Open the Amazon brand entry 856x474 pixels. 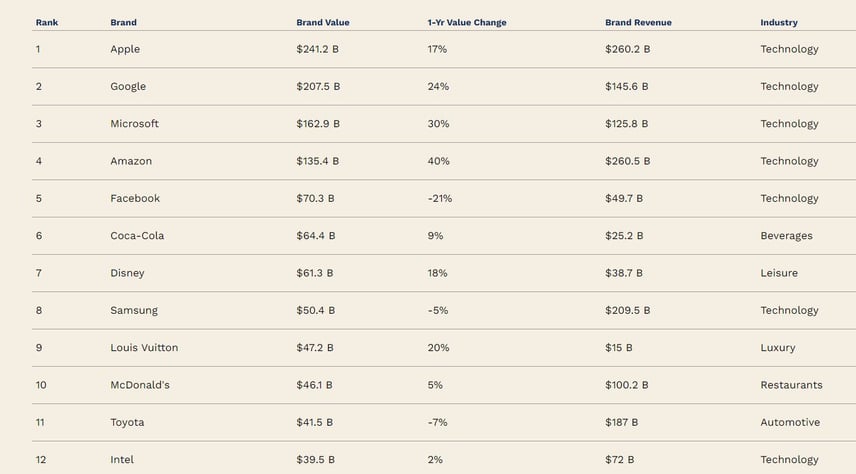coord(131,161)
